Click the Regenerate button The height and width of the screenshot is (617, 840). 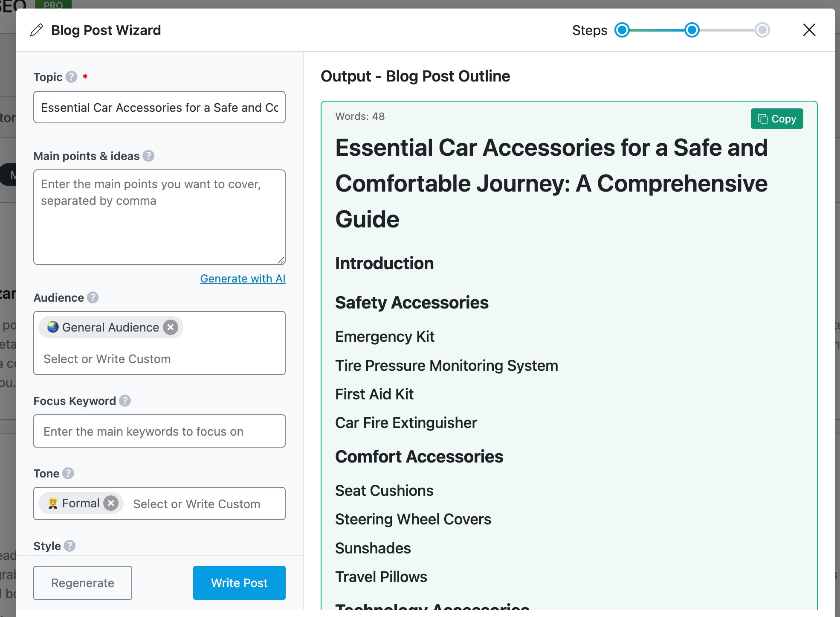(x=83, y=583)
